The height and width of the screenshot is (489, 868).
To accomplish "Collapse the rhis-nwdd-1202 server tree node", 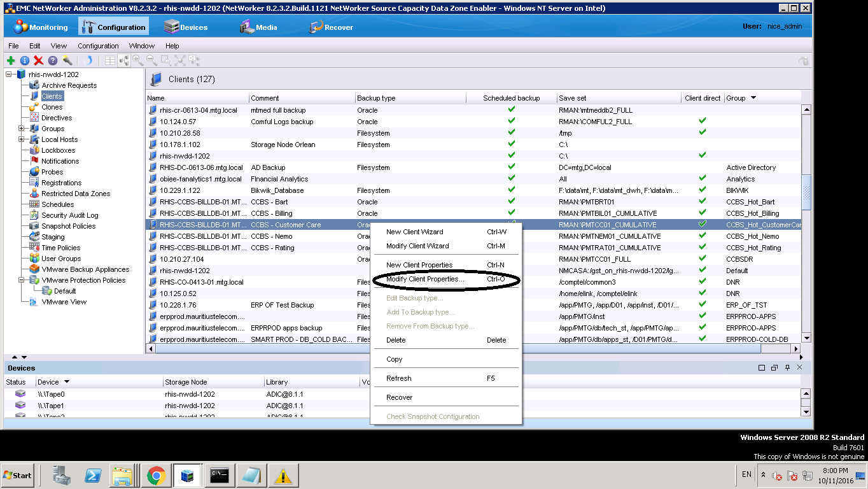I will click(x=10, y=74).
